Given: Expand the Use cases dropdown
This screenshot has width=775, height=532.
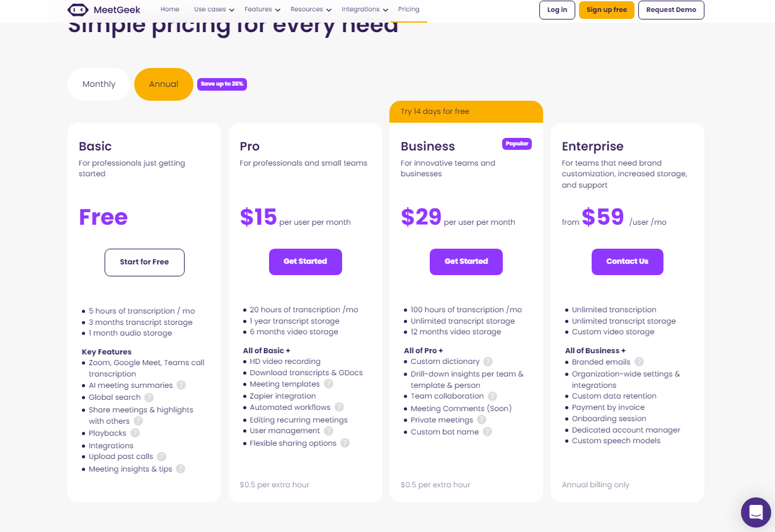Looking at the screenshot, I should point(214,9).
